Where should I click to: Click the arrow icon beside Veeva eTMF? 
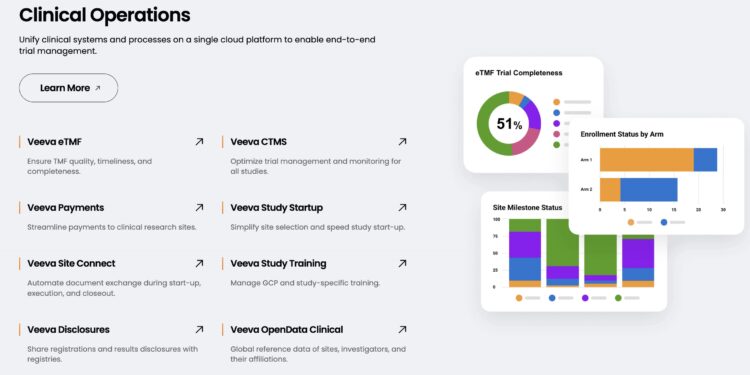point(199,142)
